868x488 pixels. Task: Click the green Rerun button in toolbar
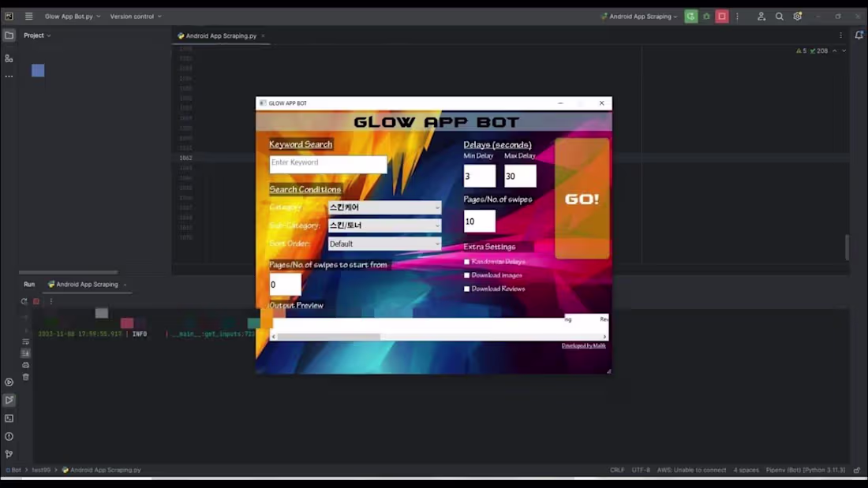pyautogui.click(x=691, y=17)
